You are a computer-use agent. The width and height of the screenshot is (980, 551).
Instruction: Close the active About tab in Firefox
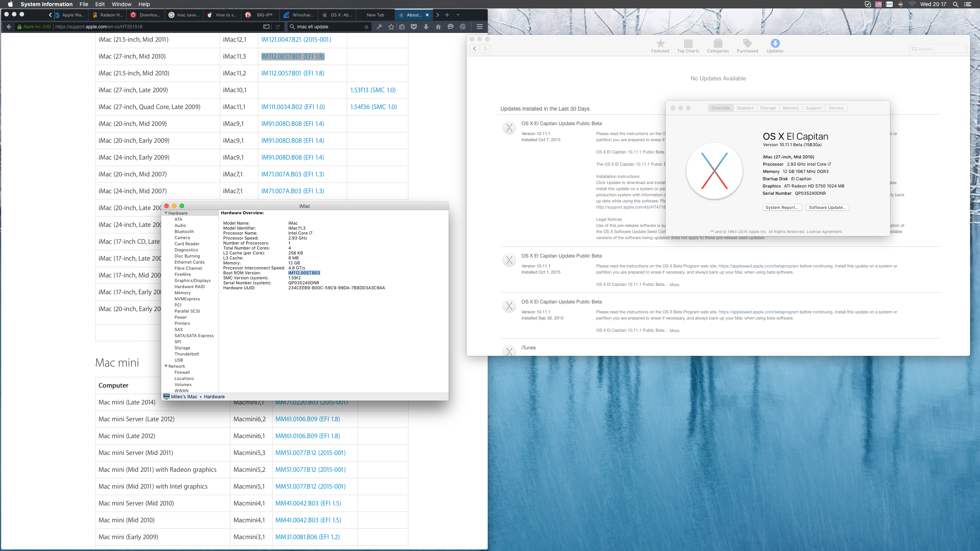(x=427, y=15)
